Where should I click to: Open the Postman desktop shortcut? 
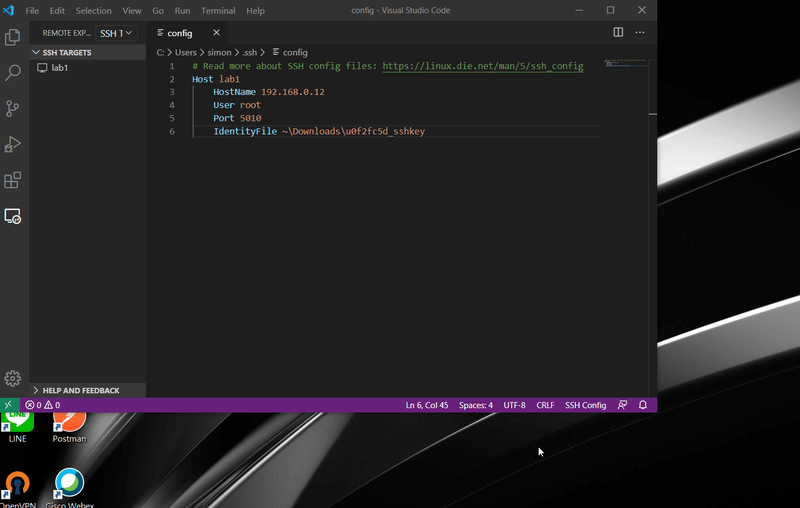coord(69,427)
